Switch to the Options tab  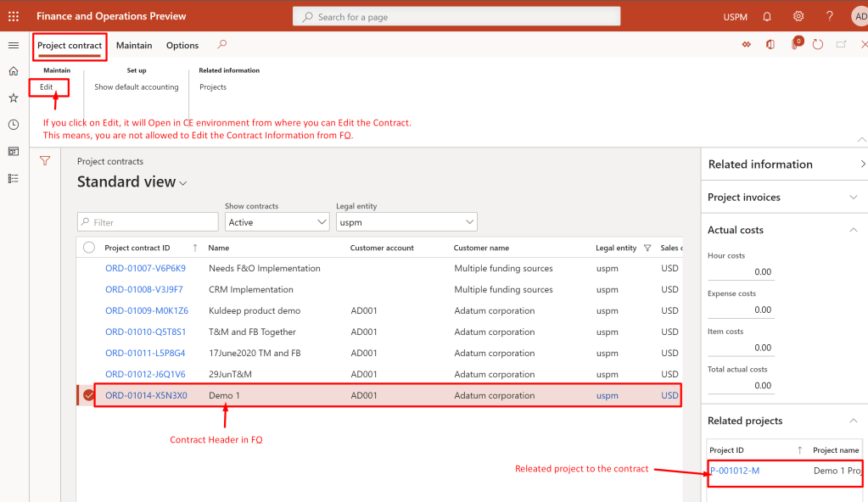pyautogui.click(x=182, y=46)
